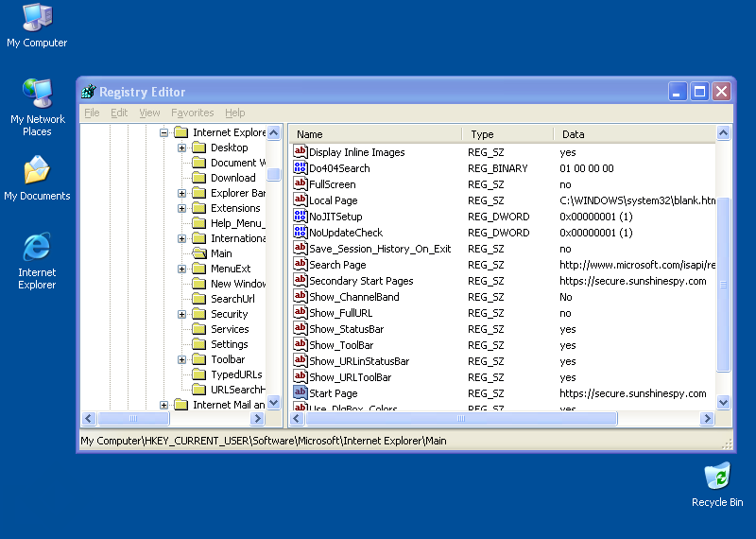
Task: Select the Show_URLToolBar value name
Action: pos(350,377)
